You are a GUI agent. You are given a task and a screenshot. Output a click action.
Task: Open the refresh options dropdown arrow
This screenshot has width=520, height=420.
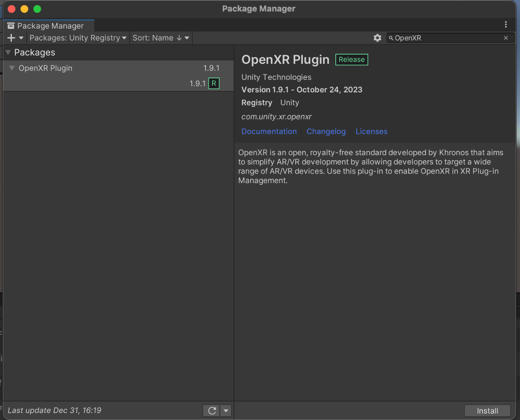pos(226,411)
